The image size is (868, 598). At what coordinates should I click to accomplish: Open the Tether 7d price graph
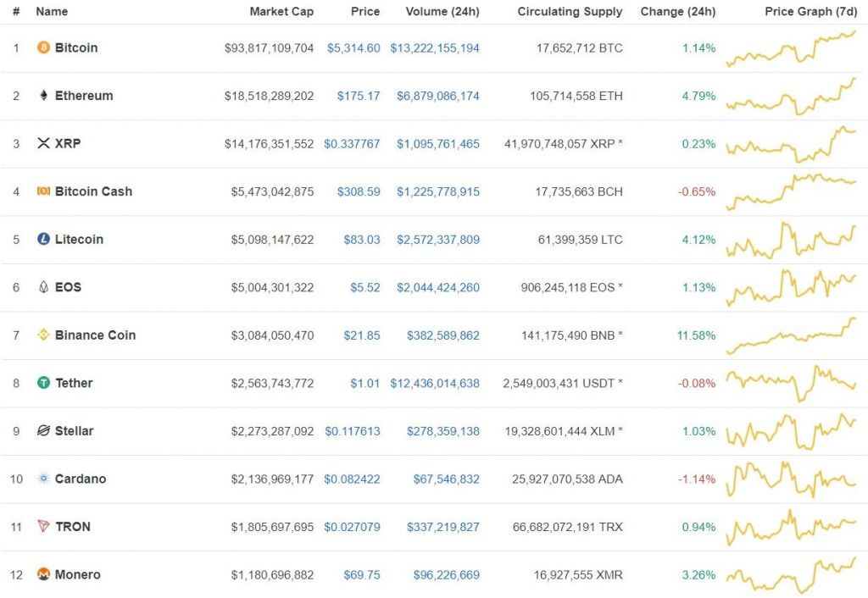[x=791, y=383]
